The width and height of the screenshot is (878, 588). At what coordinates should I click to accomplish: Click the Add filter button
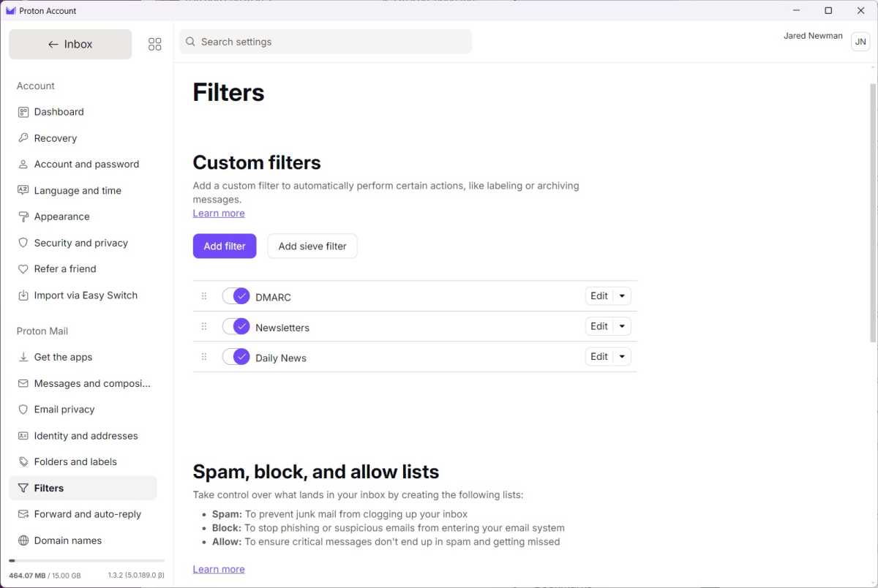point(225,246)
